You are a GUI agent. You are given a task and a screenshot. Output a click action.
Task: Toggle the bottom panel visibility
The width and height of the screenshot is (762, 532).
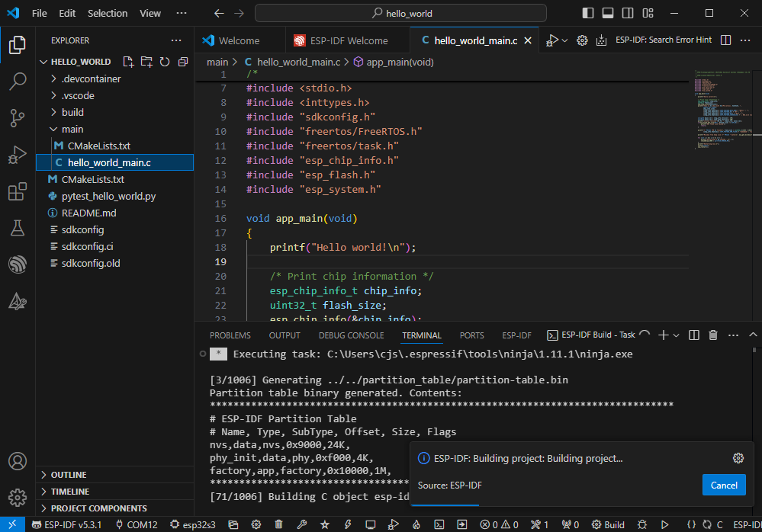608,13
